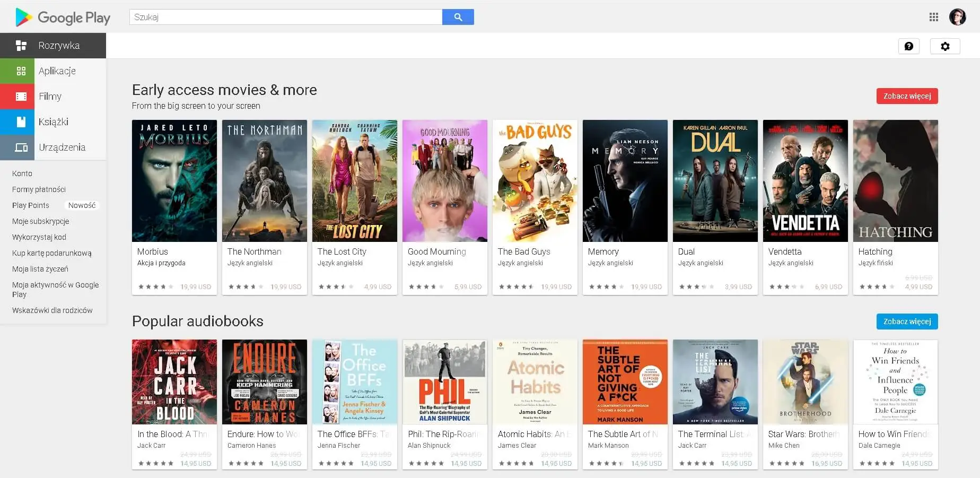Open The Bad Guys movie poster
The height and width of the screenshot is (478, 980).
(x=535, y=181)
